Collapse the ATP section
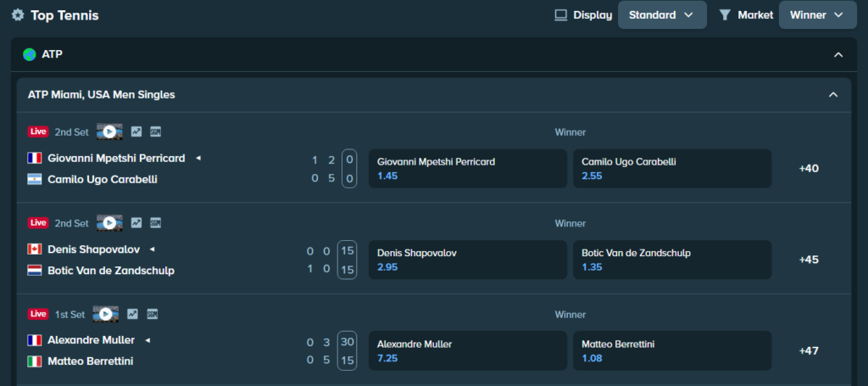 point(838,54)
